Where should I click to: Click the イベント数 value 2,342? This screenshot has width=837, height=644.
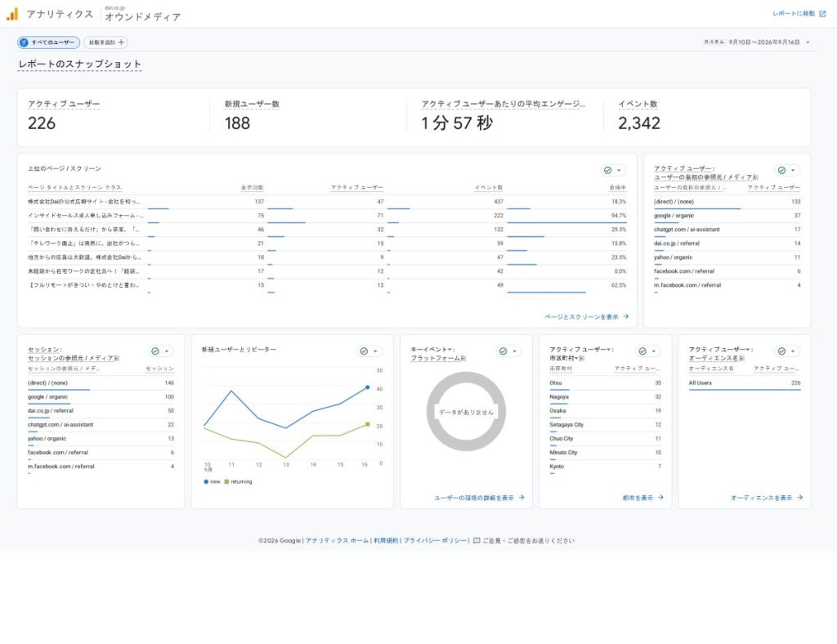point(639,123)
